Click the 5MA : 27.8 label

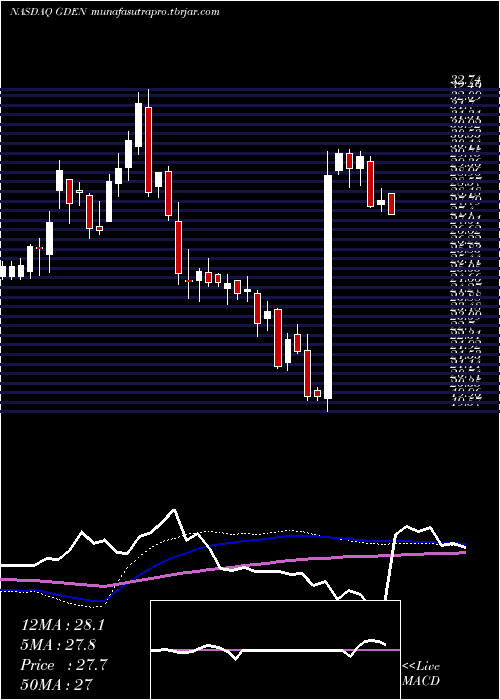pyautogui.click(x=58, y=645)
